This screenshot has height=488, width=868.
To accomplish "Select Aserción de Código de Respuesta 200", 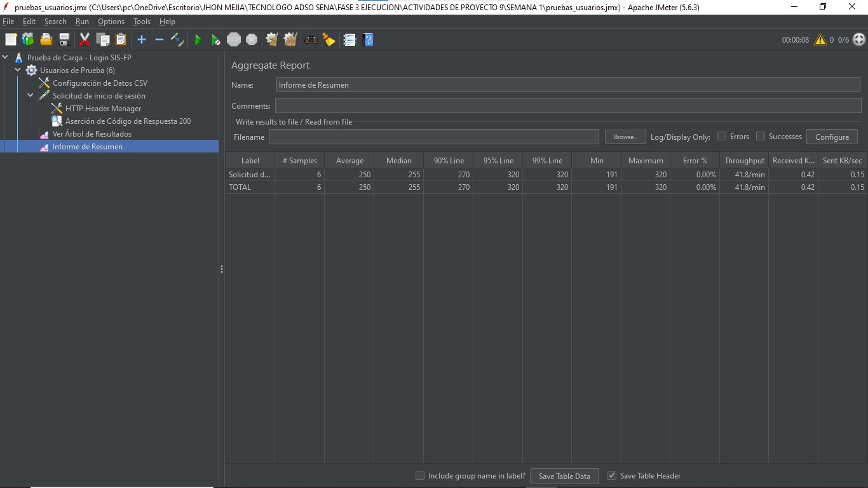I will (x=128, y=121).
